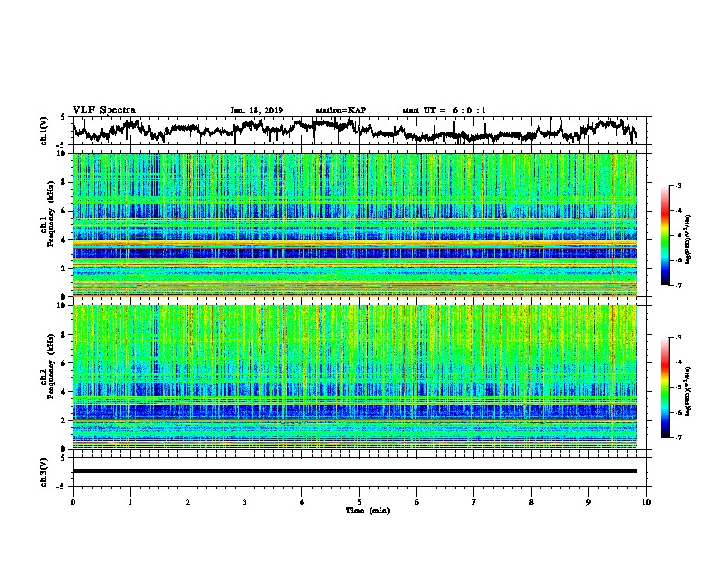Click the '-7' label on ch.2 color bar

pyautogui.click(x=677, y=437)
